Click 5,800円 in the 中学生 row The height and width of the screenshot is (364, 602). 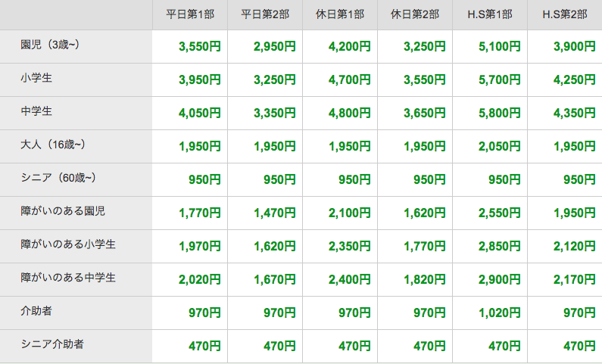click(x=500, y=114)
